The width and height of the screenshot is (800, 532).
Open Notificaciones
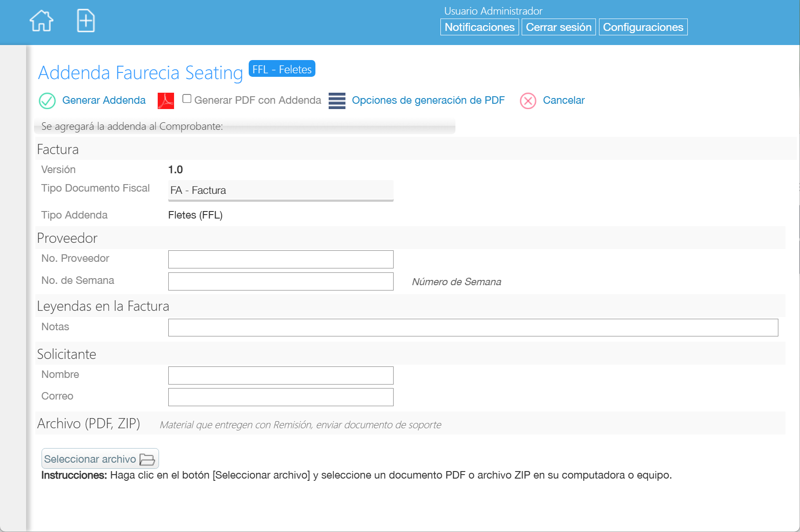click(x=480, y=27)
